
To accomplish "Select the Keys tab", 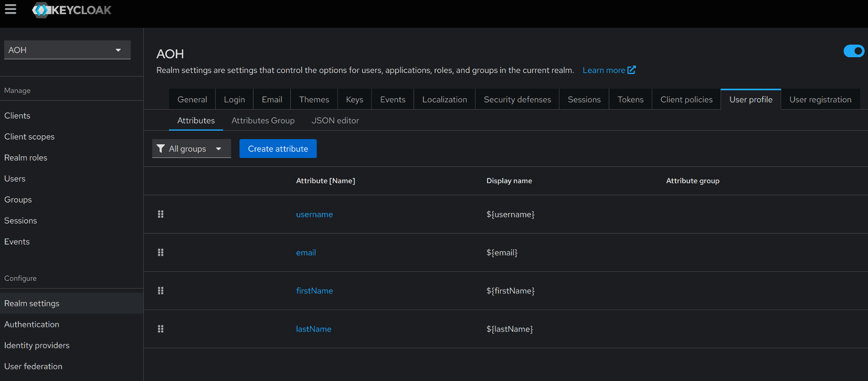I will [x=354, y=99].
